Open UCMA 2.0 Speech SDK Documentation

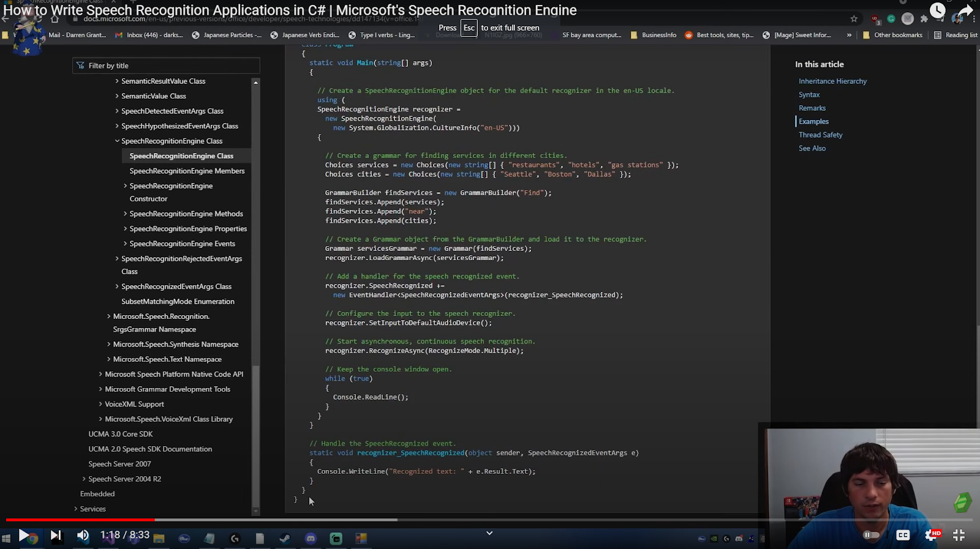pos(150,449)
